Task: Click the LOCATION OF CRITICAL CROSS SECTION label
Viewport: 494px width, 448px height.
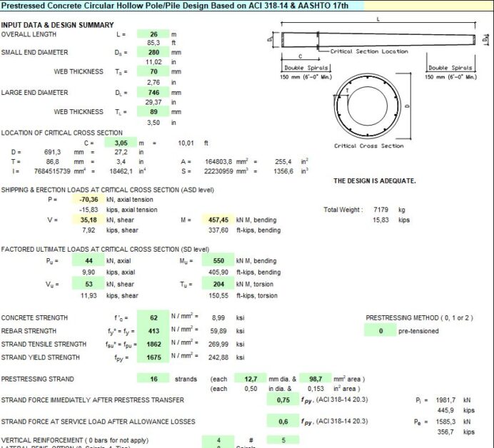Action: (x=61, y=133)
